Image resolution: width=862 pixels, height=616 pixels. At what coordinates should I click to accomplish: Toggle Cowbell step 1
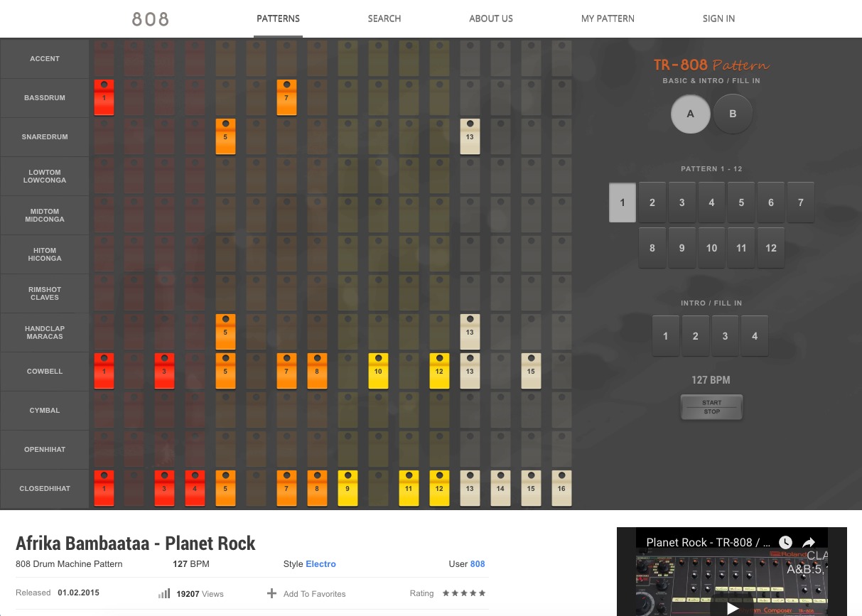pyautogui.click(x=104, y=371)
